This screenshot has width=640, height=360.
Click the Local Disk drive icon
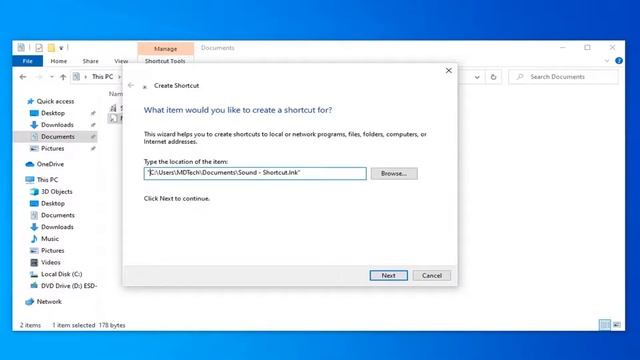click(34, 274)
